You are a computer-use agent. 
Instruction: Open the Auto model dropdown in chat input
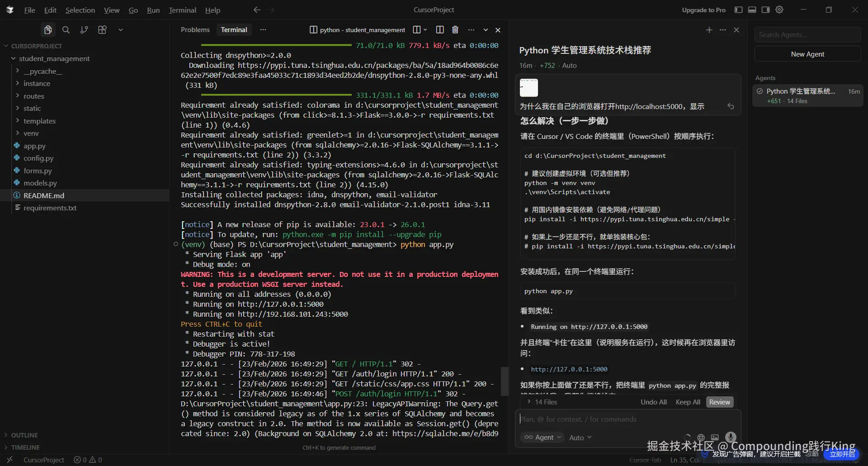(x=580, y=437)
